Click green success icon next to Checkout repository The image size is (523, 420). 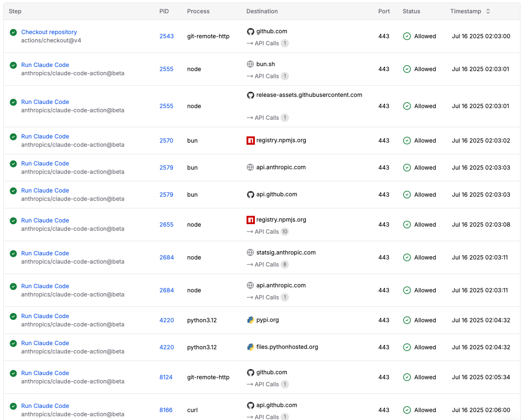(x=13, y=32)
